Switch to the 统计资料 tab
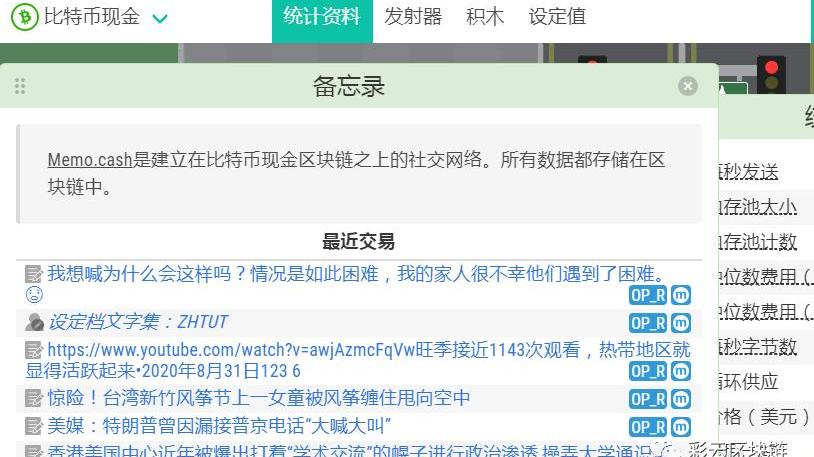 click(322, 17)
